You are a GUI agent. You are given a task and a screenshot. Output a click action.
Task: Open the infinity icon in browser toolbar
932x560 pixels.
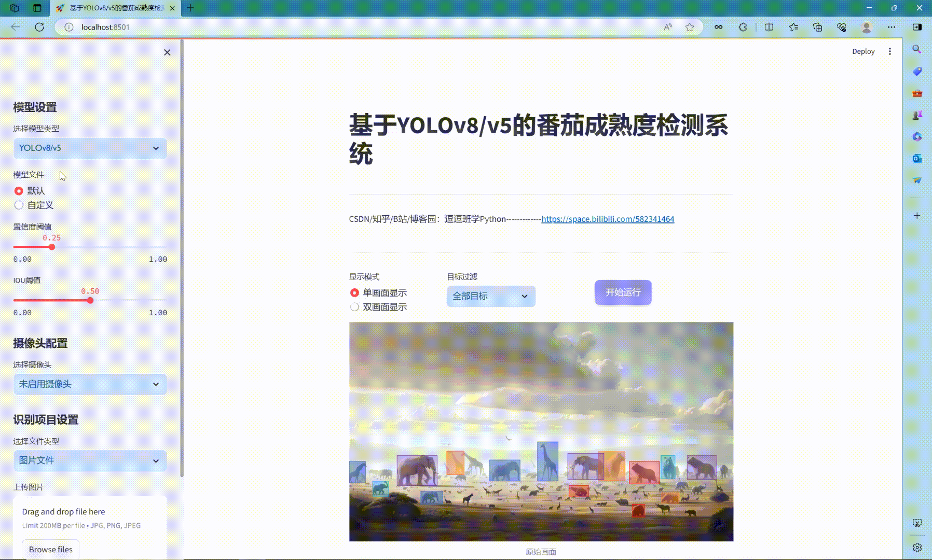click(718, 27)
